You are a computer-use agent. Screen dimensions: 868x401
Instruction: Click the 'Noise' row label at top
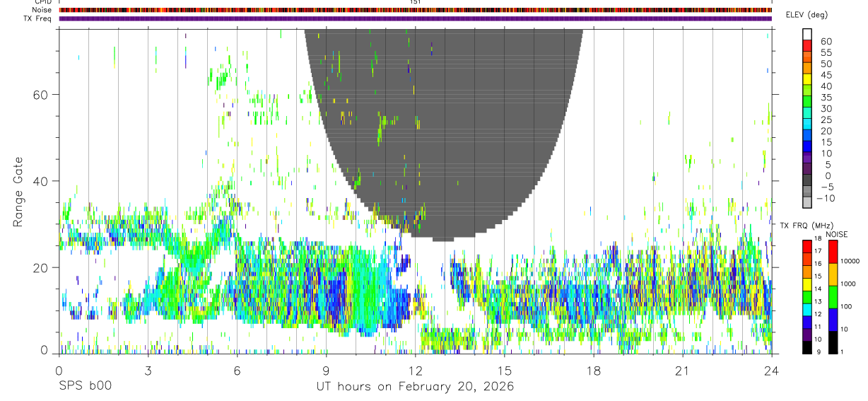(42, 10)
